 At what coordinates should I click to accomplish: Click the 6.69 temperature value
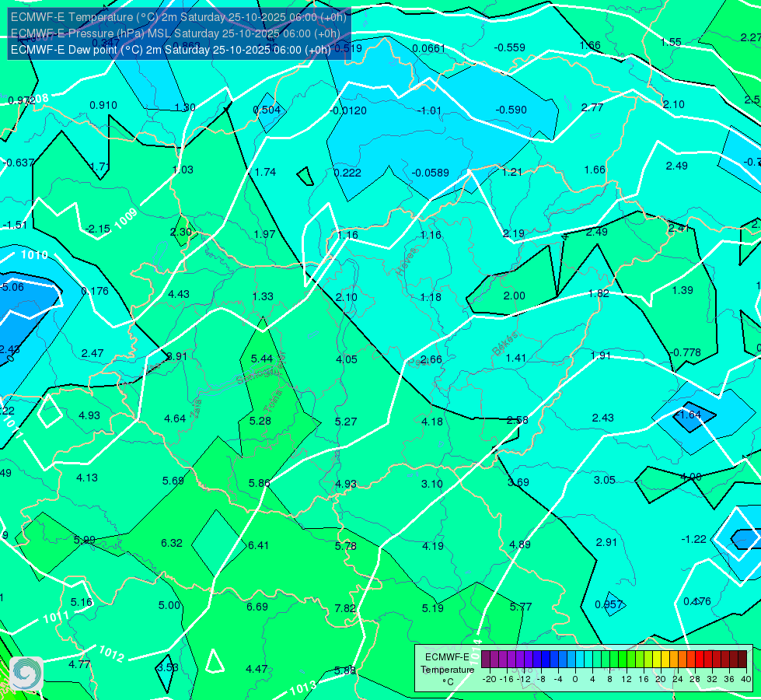[x=257, y=607]
